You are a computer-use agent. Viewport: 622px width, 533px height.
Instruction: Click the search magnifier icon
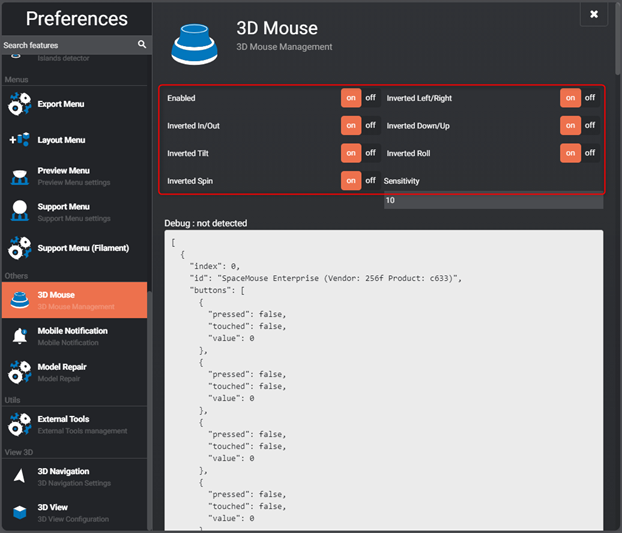[143, 45]
